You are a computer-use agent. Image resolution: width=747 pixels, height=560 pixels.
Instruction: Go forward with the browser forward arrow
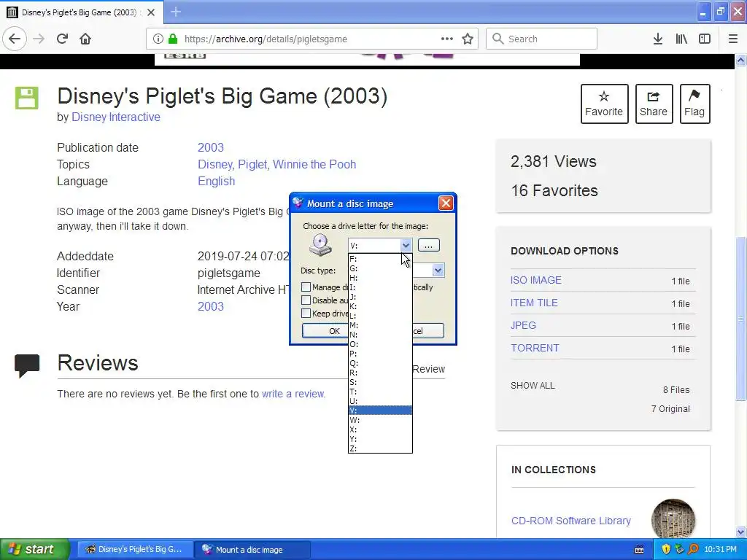39,39
